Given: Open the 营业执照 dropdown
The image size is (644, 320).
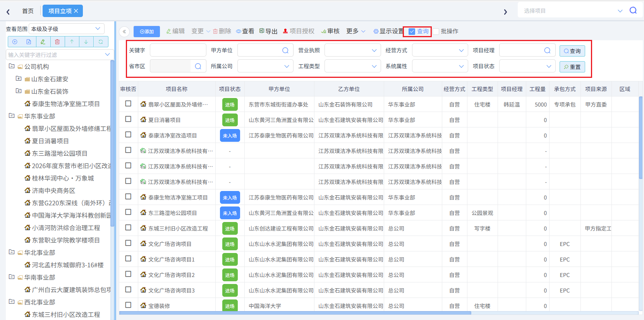Looking at the screenshot, I should pos(352,50).
